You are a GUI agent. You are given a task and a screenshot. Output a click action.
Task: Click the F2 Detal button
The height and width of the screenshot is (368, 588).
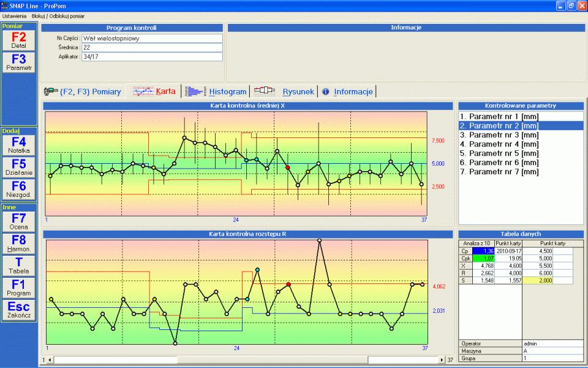click(x=19, y=40)
